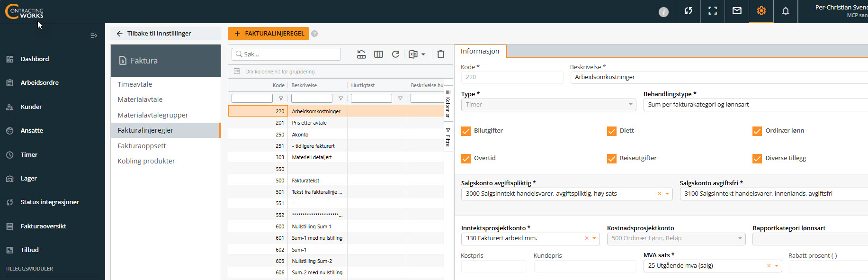Click the Contracting Works logo
Screen dimensions: 868x280
(x=24, y=11)
